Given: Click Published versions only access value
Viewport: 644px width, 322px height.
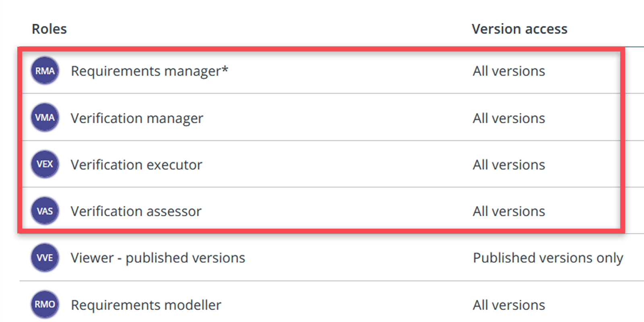Looking at the screenshot, I should coord(548,258).
